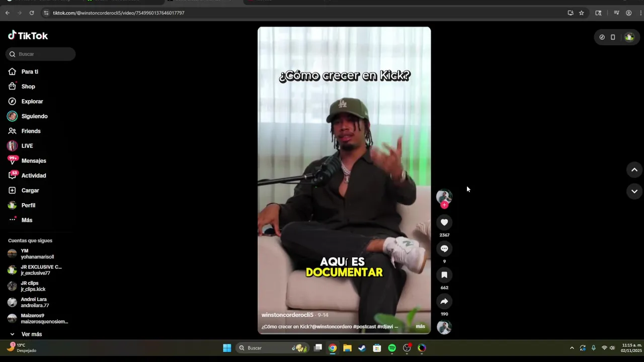Click the like count 2367

(444, 235)
